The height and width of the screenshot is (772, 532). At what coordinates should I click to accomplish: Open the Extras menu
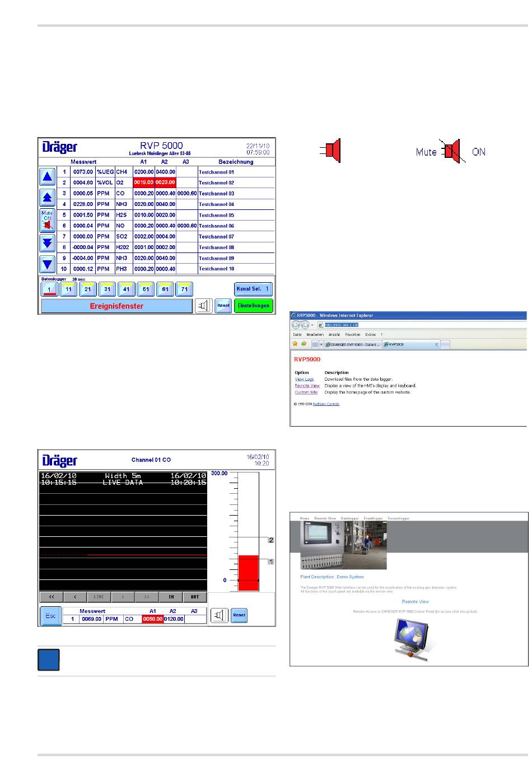[x=371, y=335]
